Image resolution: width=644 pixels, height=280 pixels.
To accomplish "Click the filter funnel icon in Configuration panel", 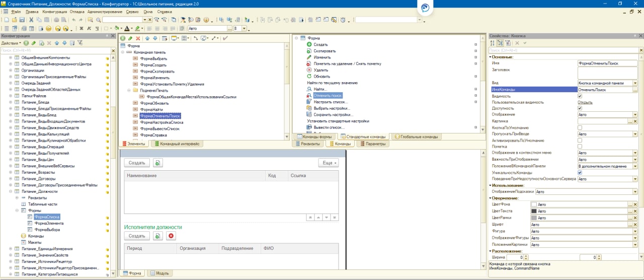I will pyautogui.click(x=80, y=43).
